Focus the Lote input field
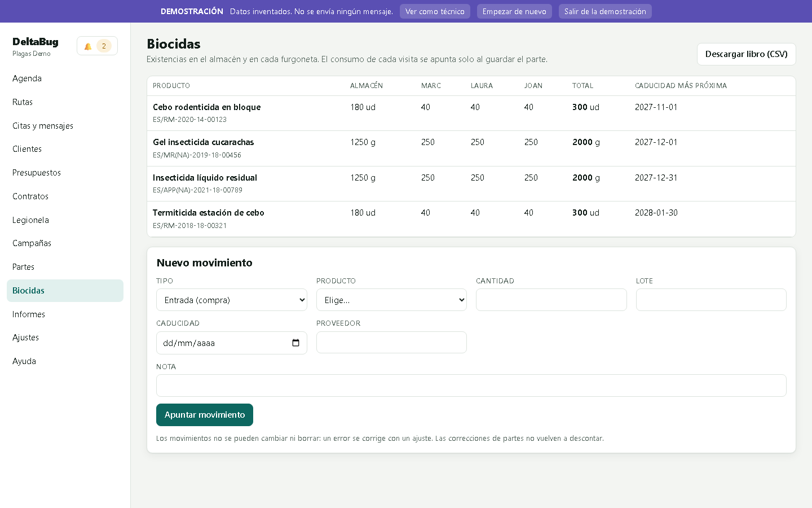 711,300
